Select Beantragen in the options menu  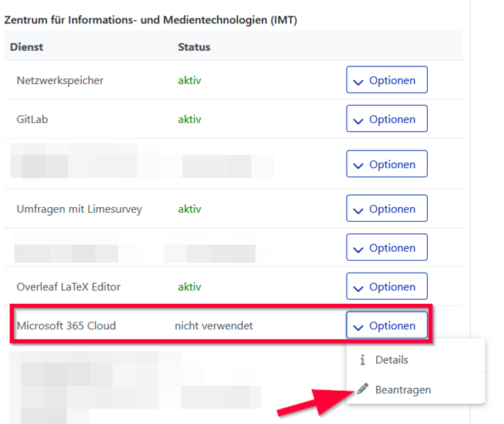[402, 389]
